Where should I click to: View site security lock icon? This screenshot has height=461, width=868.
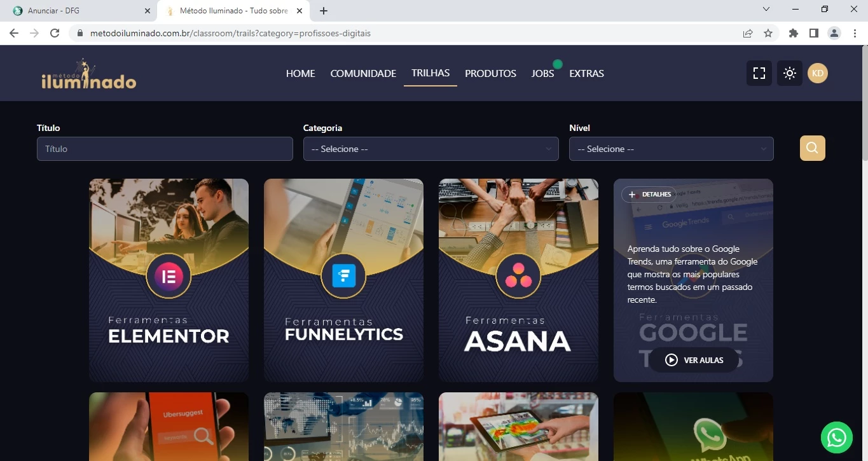pos(80,33)
